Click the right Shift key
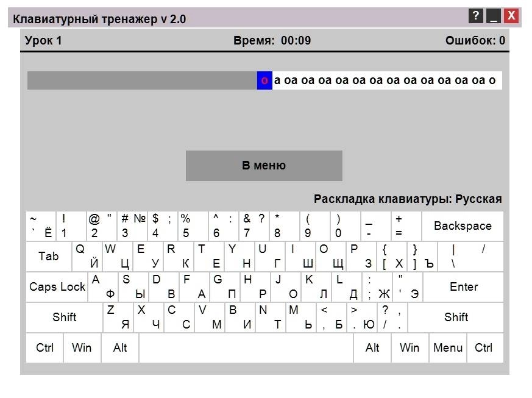This screenshot has width=532, height=398. tap(456, 318)
